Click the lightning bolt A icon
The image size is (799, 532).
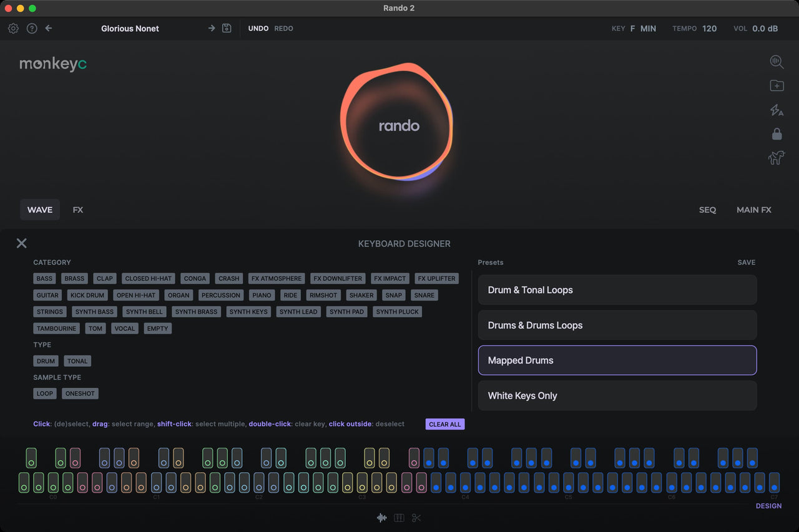pos(777,110)
